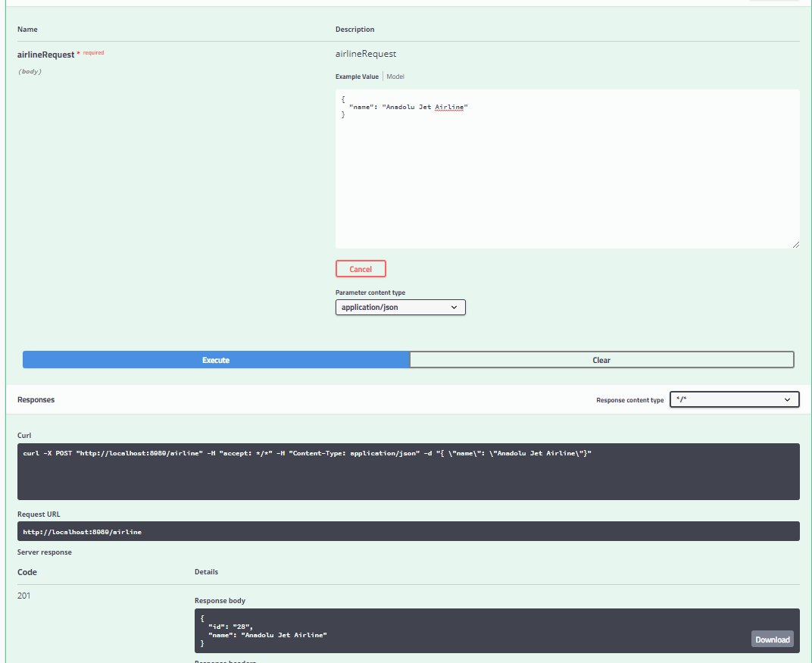Switch to the Model tab
The height and width of the screenshot is (663, 812).
click(395, 76)
